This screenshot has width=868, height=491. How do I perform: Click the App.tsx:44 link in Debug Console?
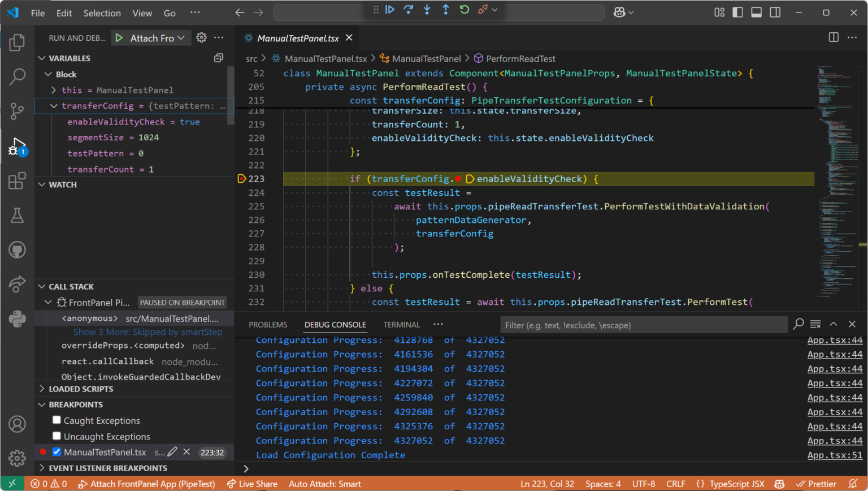tap(834, 340)
